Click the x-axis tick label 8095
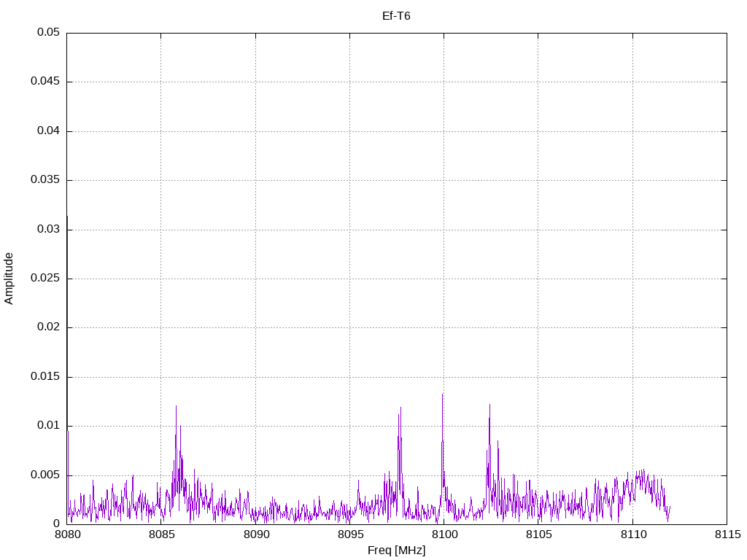 [350, 534]
